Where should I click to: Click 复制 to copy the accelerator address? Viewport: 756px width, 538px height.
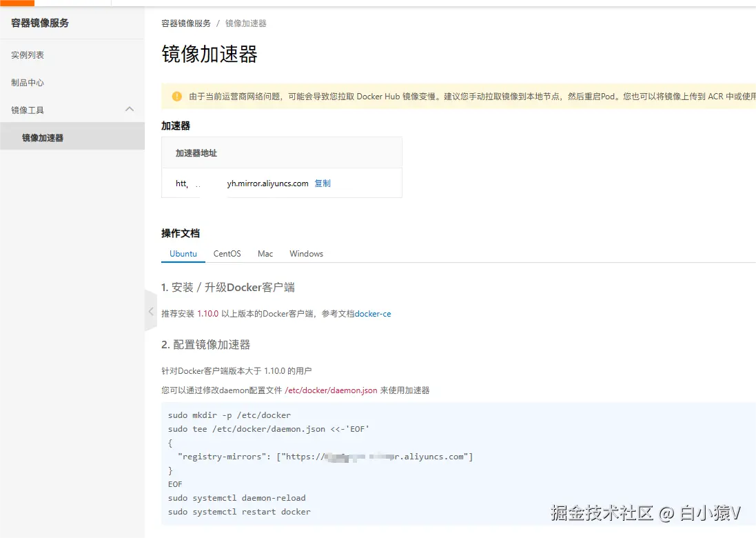323,183
